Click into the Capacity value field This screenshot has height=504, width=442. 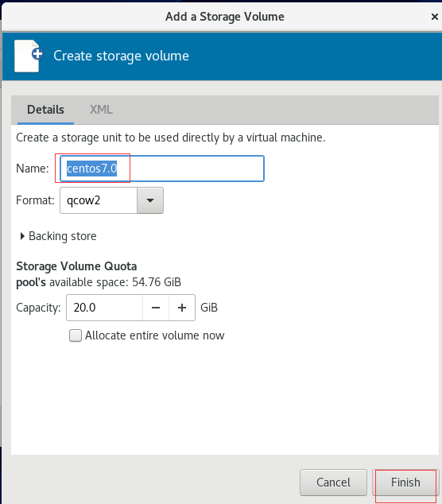click(x=104, y=308)
